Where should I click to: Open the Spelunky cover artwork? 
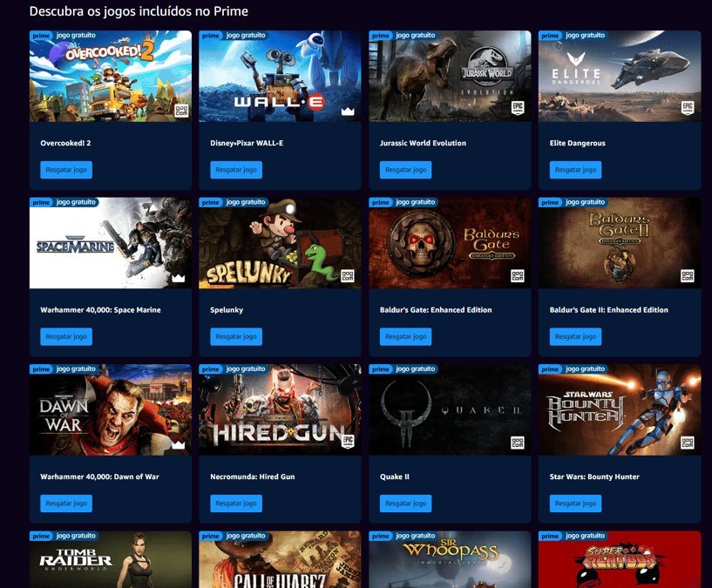(280, 243)
